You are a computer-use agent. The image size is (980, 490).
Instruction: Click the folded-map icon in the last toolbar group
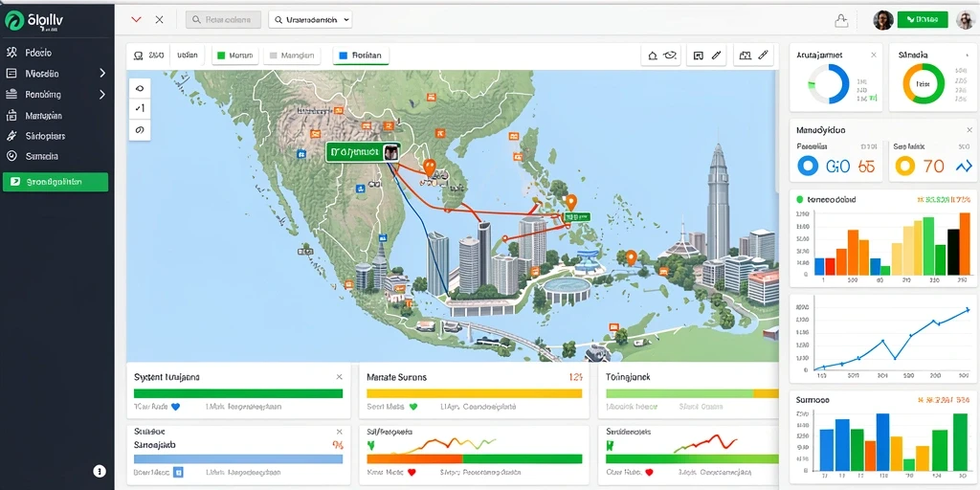click(745, 55)
